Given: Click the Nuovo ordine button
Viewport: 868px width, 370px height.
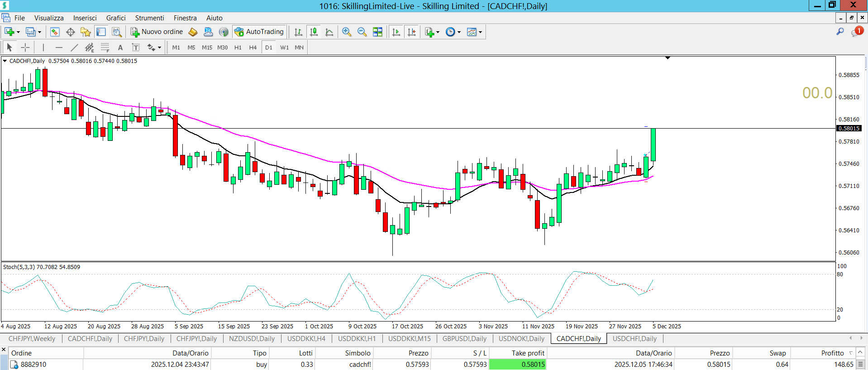Looking at the screenshot, I should tap(157, 32).
